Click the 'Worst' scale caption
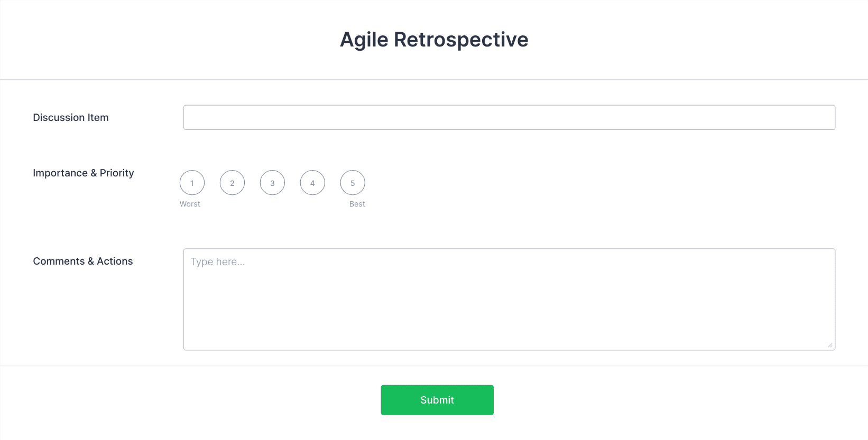This screenshot has width=868, height=440. [190, 204]
